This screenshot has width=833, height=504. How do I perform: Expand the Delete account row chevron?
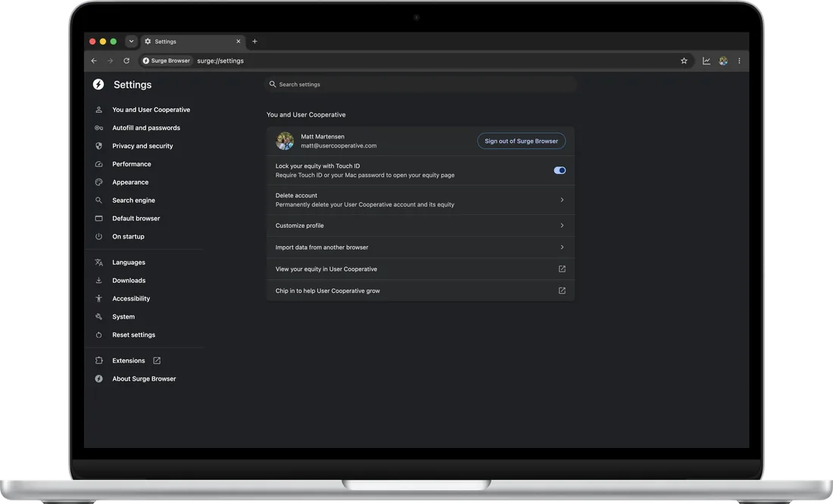(x=562, y=200)
